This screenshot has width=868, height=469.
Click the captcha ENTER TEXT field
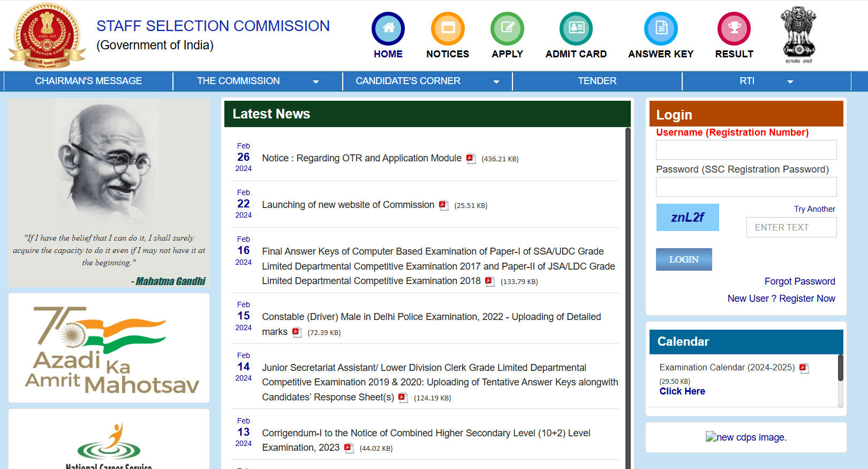[791, 227]
